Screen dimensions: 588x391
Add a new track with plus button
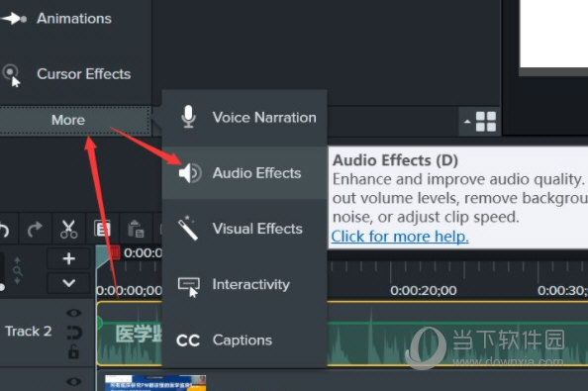click(68, 258)
